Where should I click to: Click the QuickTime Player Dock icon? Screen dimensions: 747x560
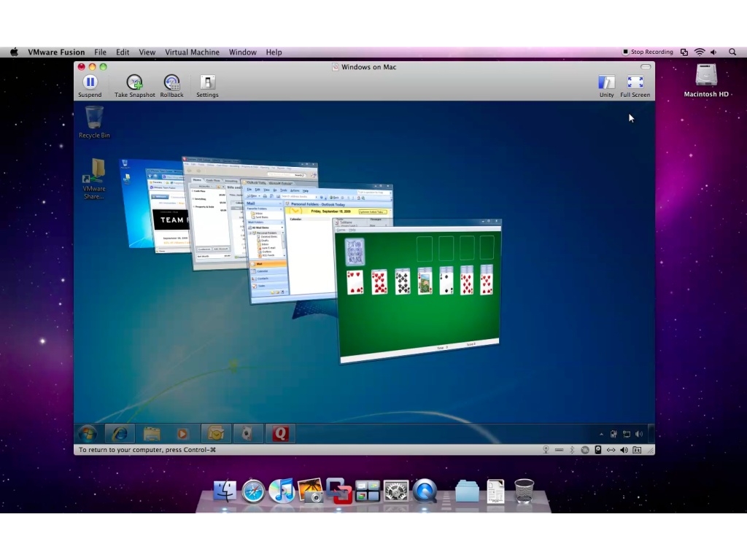pos(425,491)
